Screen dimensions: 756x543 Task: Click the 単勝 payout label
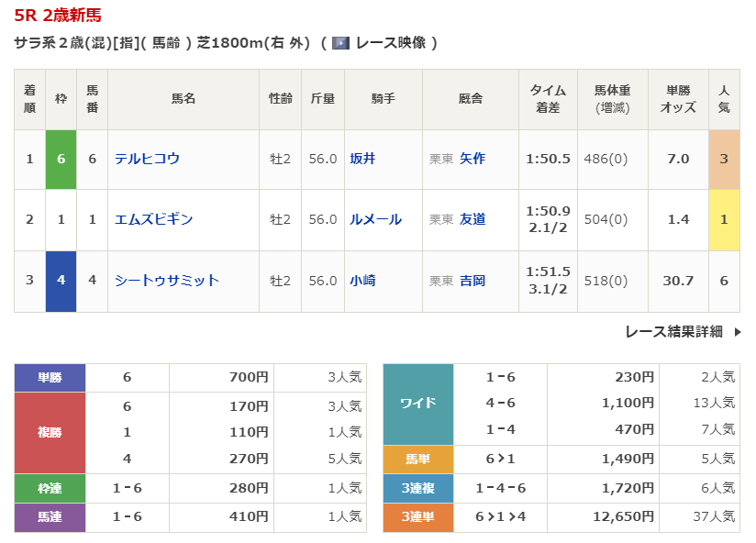50,377
